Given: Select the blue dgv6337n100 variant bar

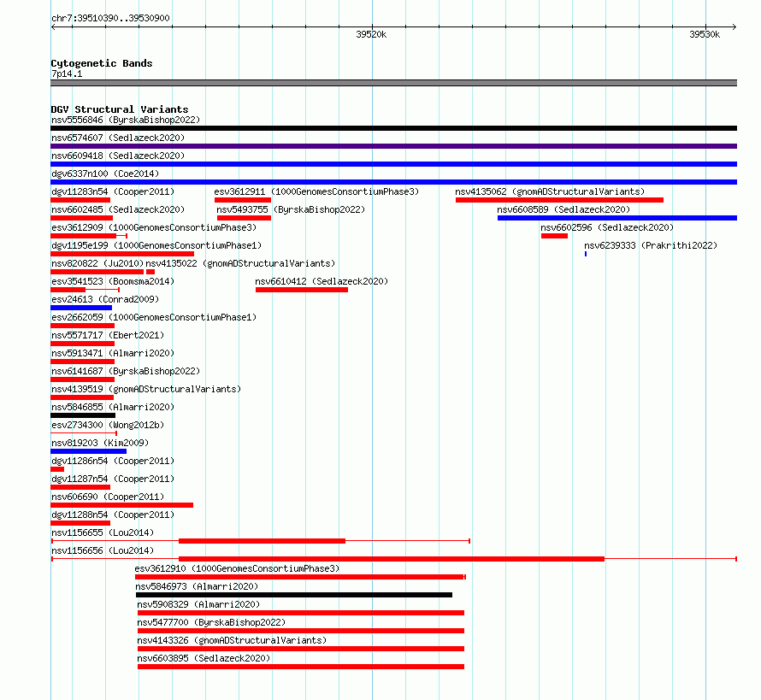Looking at the screenshot, I should (393, 182).
